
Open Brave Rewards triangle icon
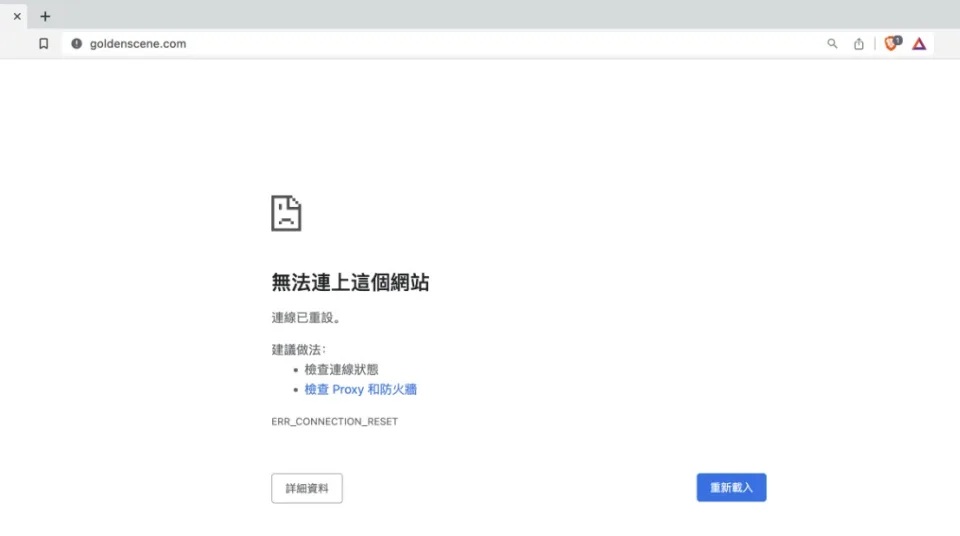[919, 43]
